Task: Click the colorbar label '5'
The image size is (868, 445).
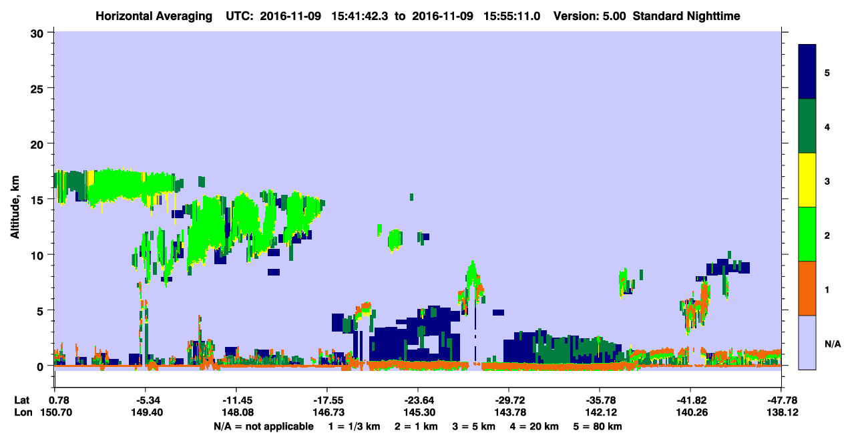Action: point(827,72)
